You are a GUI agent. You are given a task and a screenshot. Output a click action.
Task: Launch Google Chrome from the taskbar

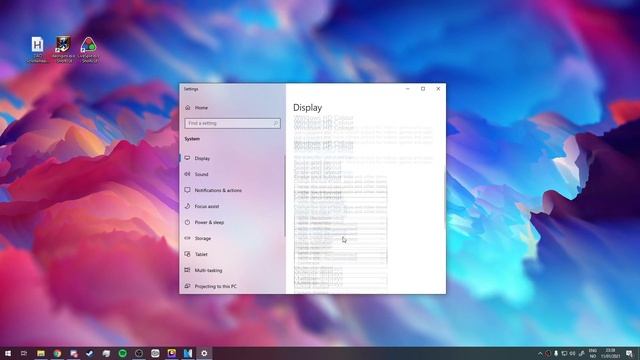57,353
